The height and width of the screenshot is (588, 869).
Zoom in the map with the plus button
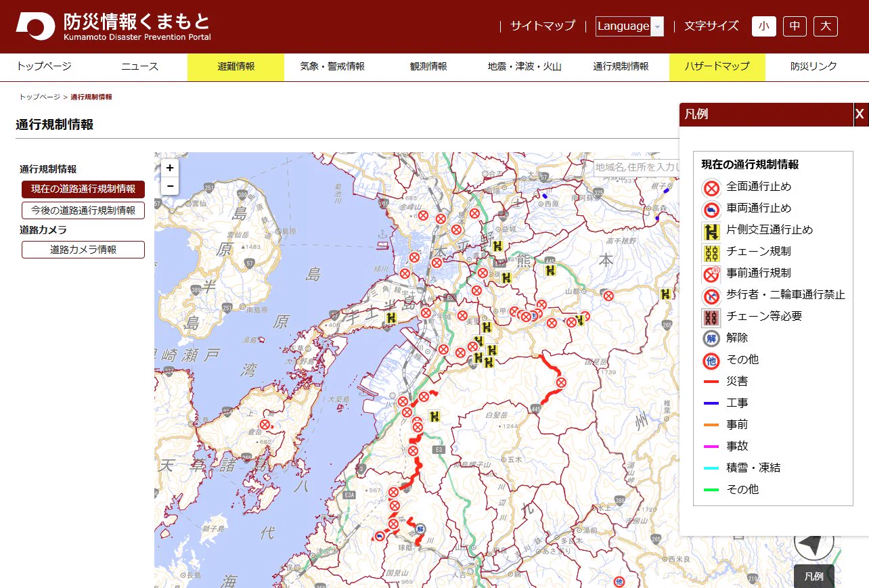pyautogui.click(x=170, y=168)
